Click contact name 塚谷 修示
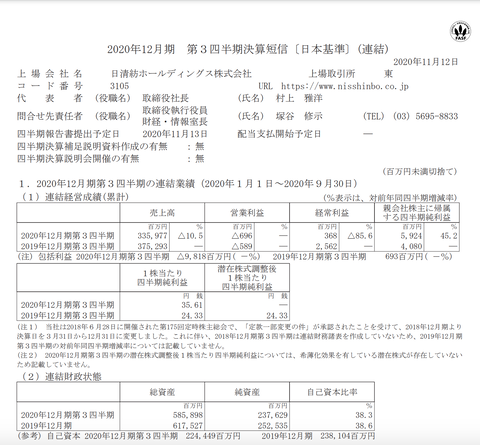This screenshot has width=480, height=445. point(299,116)
